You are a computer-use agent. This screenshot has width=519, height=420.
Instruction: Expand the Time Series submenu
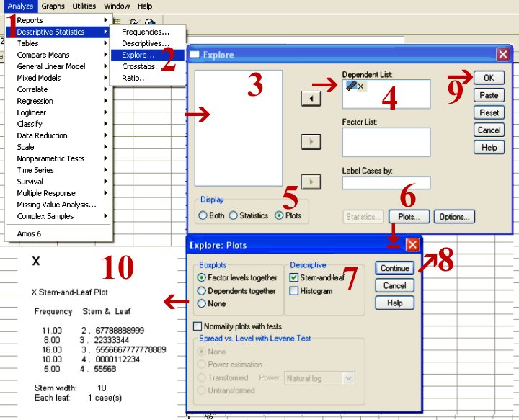[58, 170]
